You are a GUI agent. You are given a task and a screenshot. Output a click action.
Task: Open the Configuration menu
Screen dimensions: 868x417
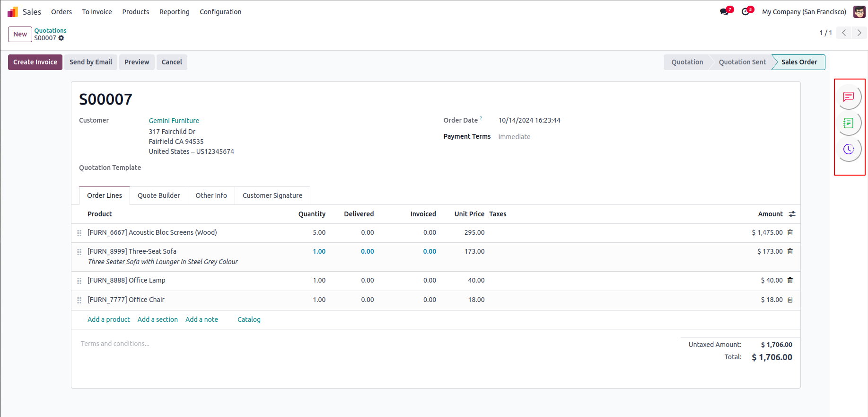[220, 12]
